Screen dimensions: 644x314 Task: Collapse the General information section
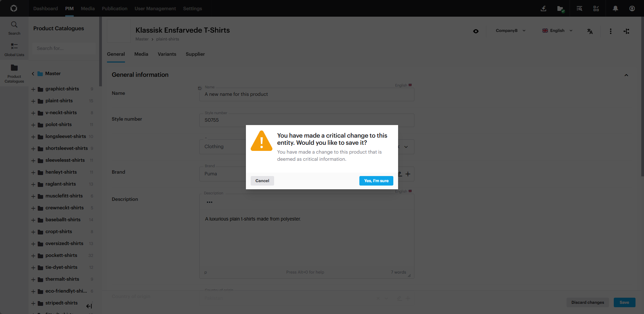pos(626,75)
